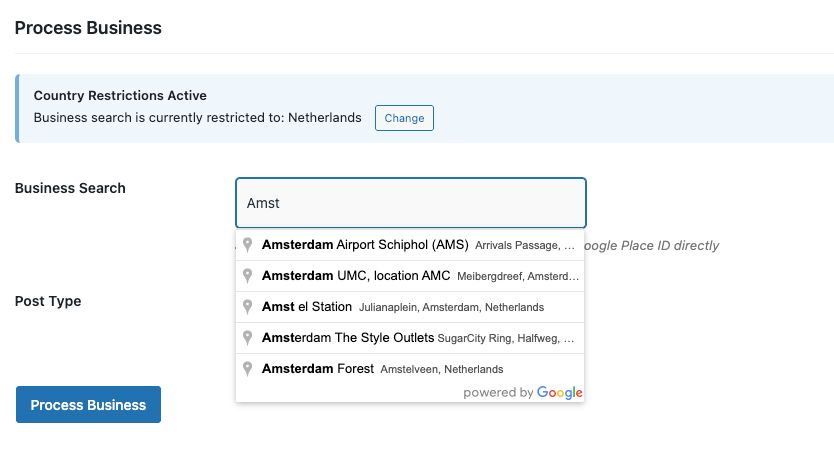Screen dimensions: 834x467
Task: Click the 'restricted to: Netherlands' notice text
Action: tap(197, 118)
